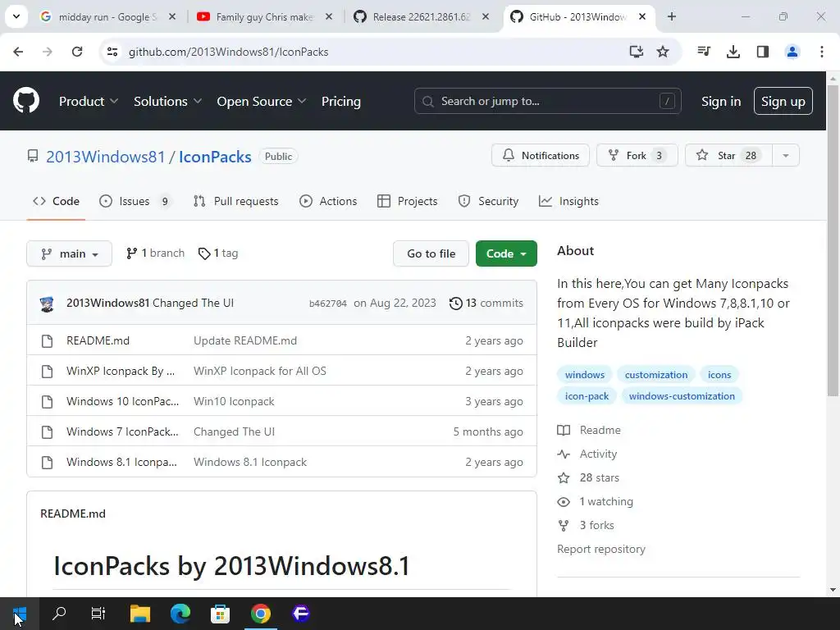Open the commit hash b462704
This screenshot has height=630, width=840.
pos(328,304)
